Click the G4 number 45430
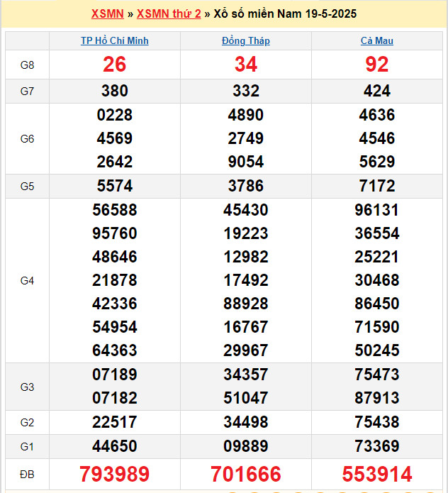Viewport: 448px width, 493px height. [246, 210]
